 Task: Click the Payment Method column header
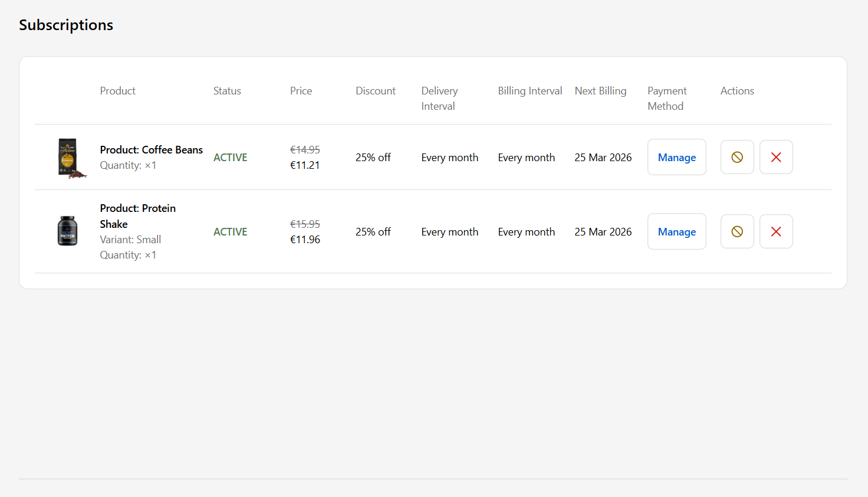tap(667, 98)
